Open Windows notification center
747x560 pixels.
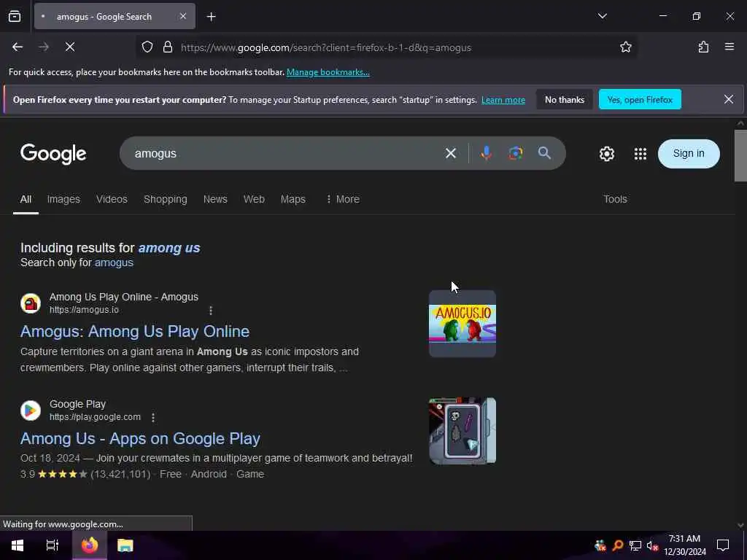(x=723, y=545)
